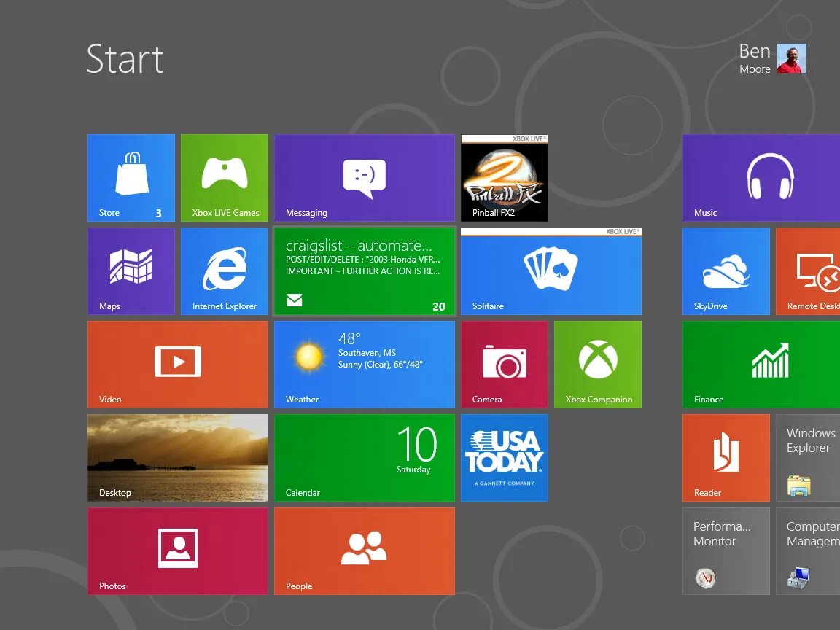Open the Video tile

click(x=178, y=365)
